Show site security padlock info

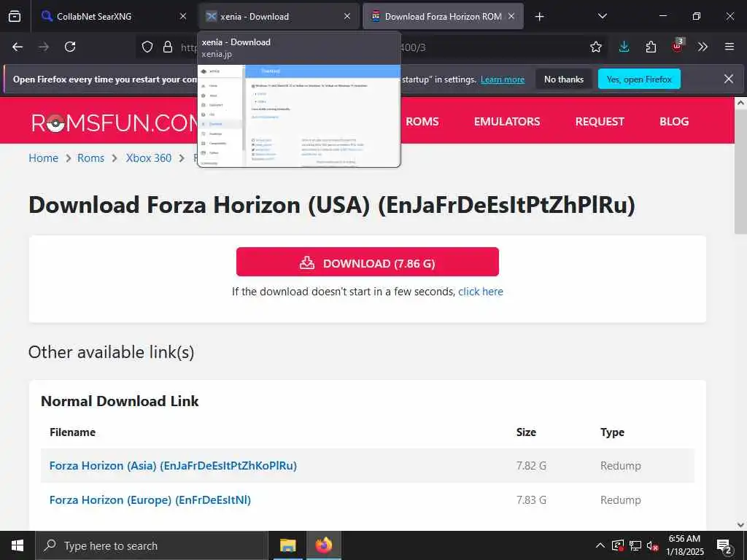pos(168,47)
